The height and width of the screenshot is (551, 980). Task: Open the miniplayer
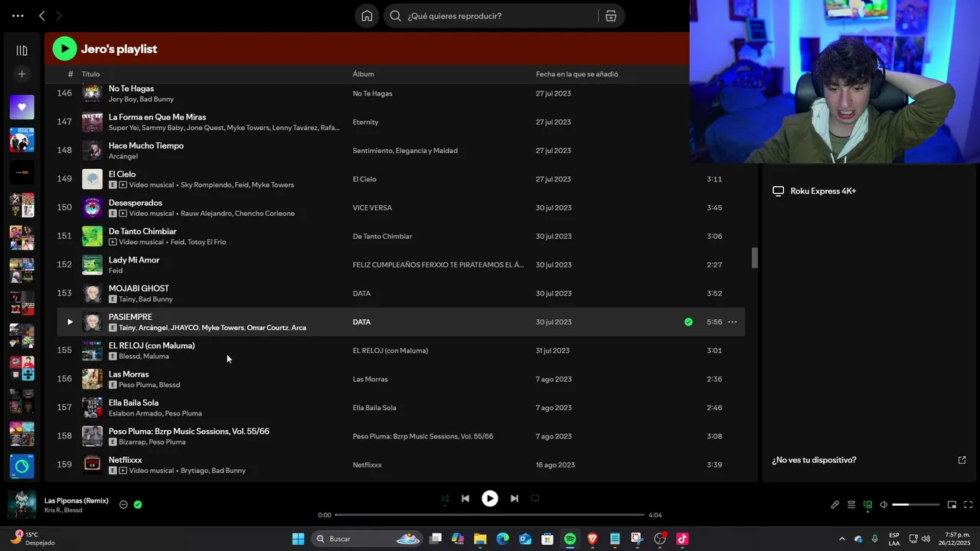tap(952, 504)
